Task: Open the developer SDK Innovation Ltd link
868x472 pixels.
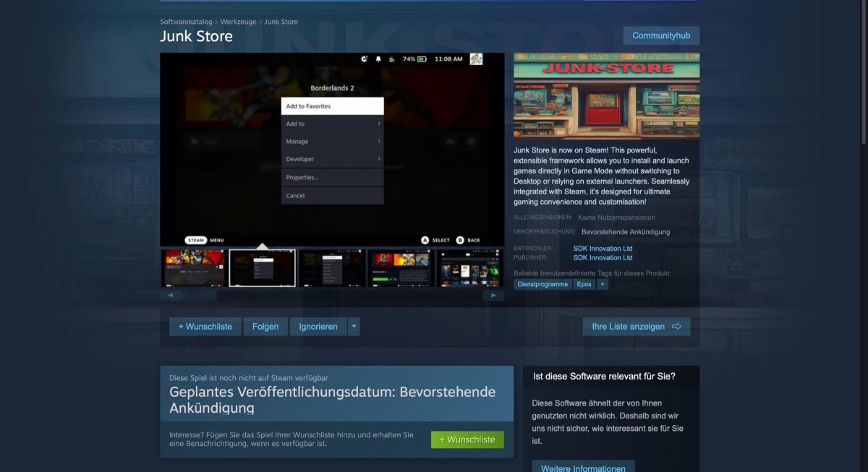Action: 603,249
